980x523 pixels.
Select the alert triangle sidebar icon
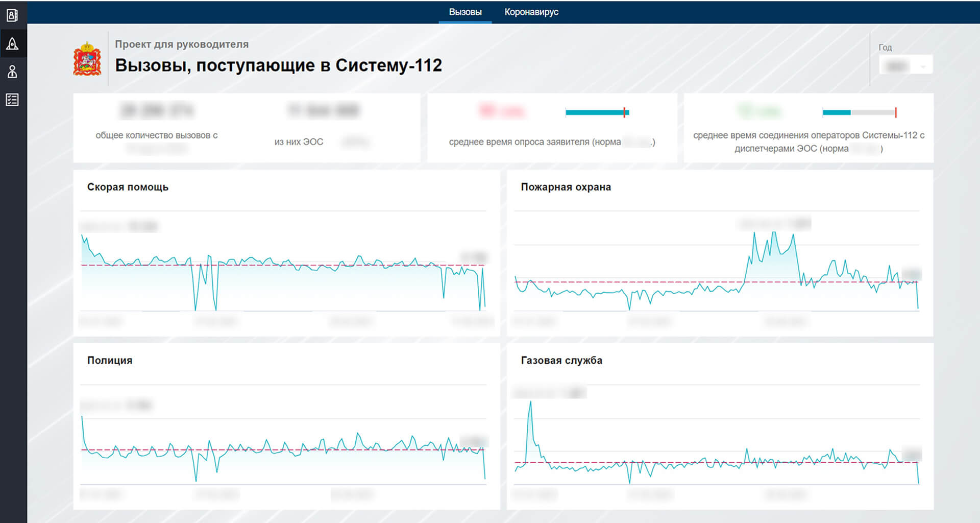tap(12, 44)
